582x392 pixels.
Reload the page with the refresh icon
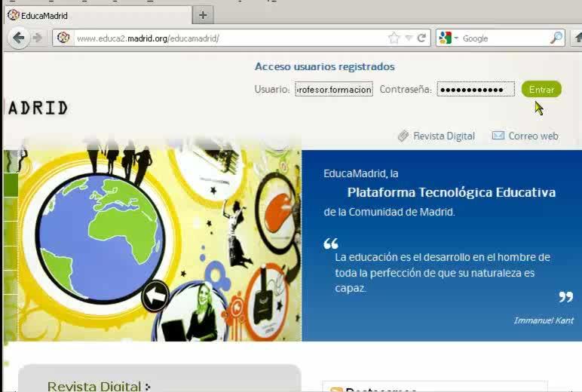pyautogui.click(x=421, y=38)
